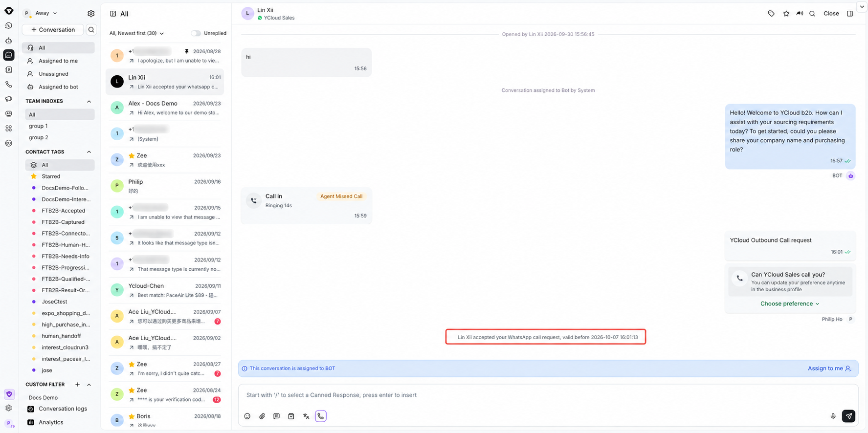Open the 'All, Newest first (30)' sort dropdown
Image resolution: width=868 pixels, height=433 pixels.
(136, 33)
